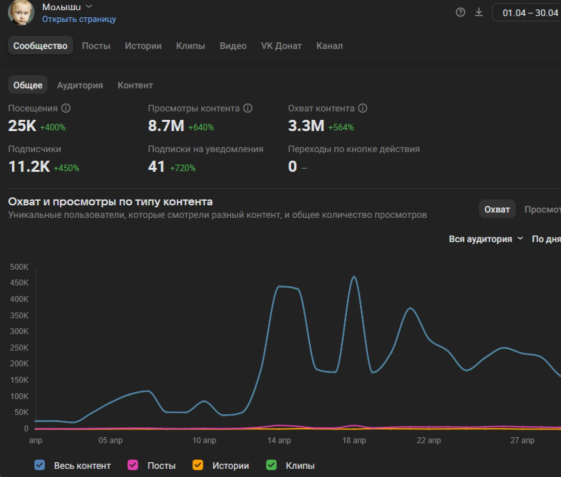The width and height of the screenshot is (561, 477).
Task: Follow the Открыть страницу link
Action: click(79, 19)
